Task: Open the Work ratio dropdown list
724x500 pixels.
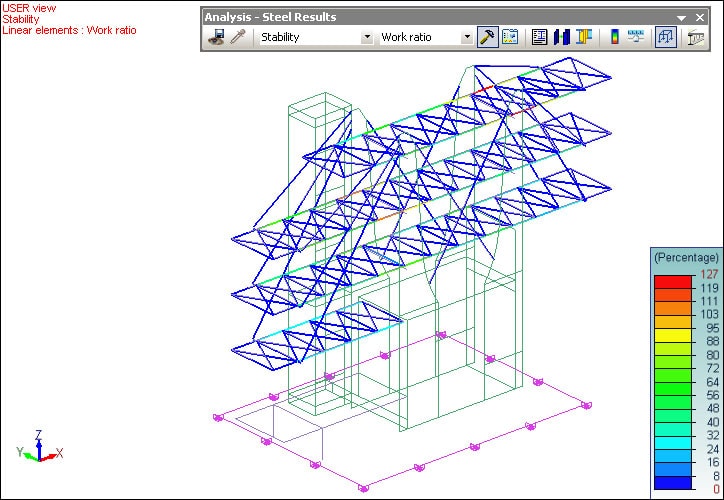Action: 467,37
